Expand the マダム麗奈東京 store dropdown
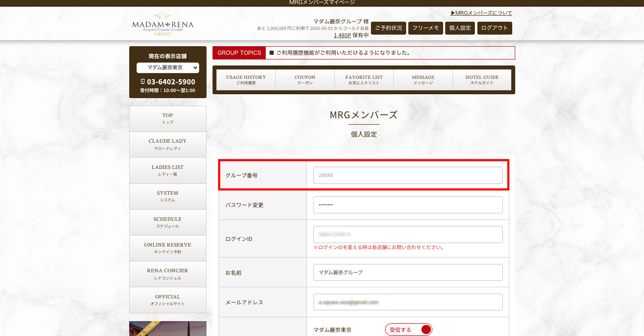 point(168,68)
